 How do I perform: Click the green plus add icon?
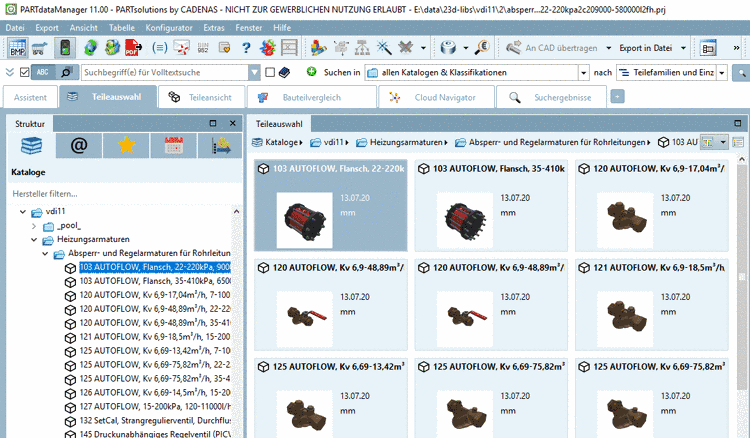(311, 72)
